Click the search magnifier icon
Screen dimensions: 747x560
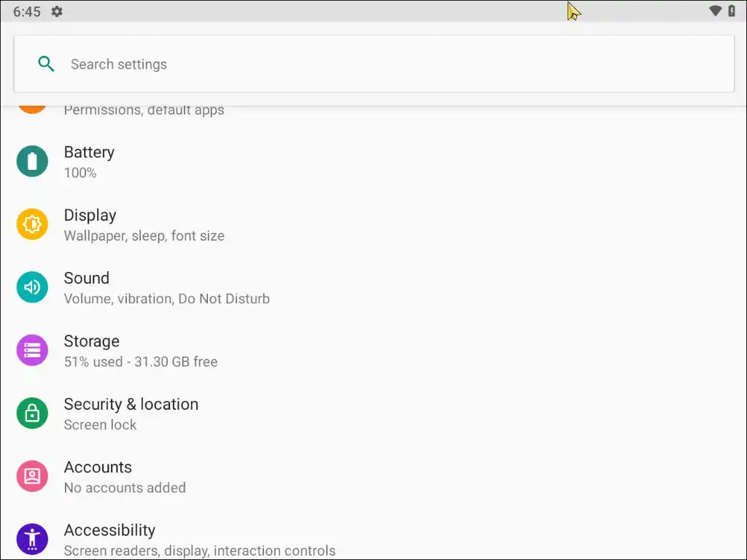46,64
